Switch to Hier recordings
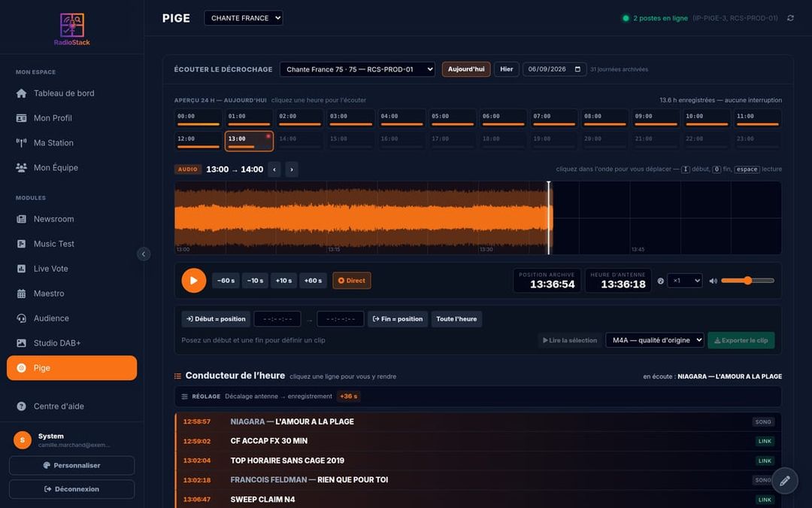 pyautogui.click(x=507, y=69)
